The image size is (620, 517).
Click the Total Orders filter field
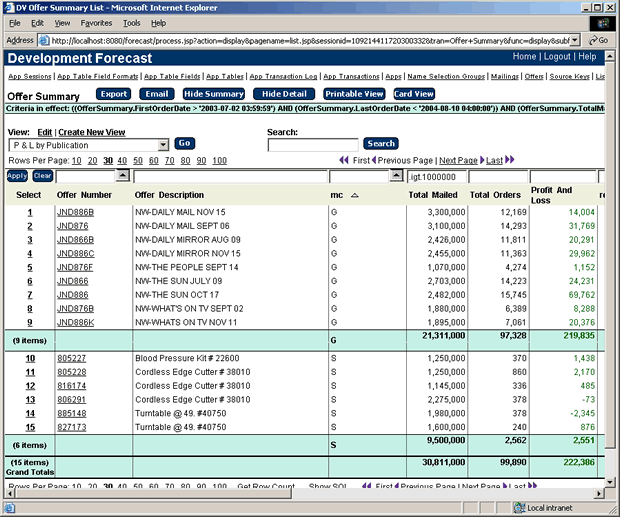coord(498,177)
